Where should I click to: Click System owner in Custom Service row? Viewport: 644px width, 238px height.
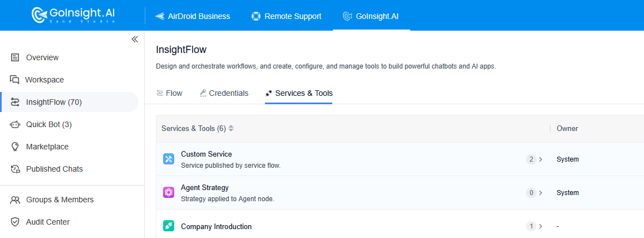pos(568,159)
